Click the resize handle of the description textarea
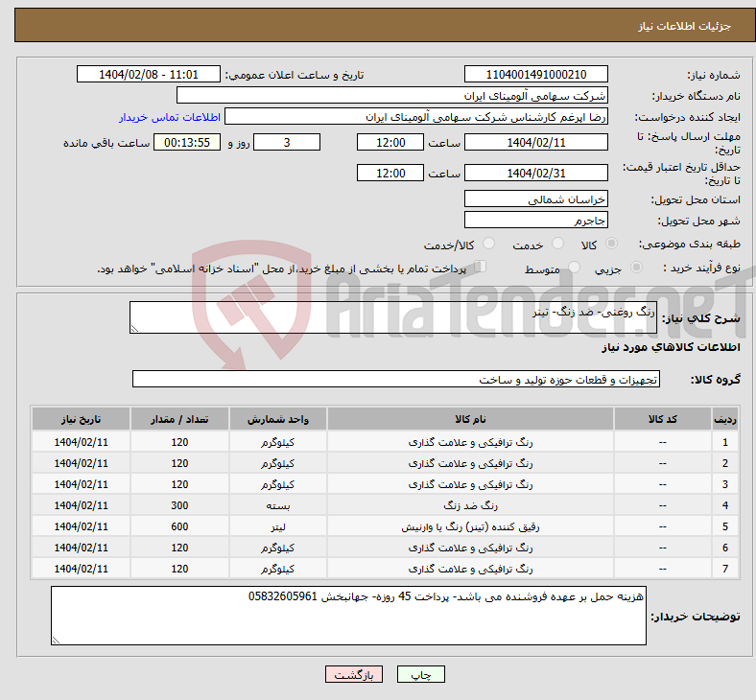Image resolution: width=756 pixels, height=700 pixels. (134, 329)
